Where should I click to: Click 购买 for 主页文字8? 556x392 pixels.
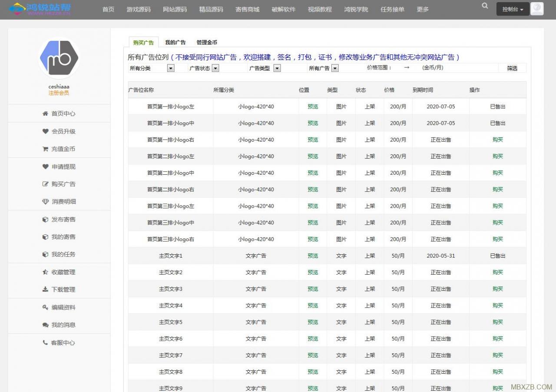click(498, 372)
